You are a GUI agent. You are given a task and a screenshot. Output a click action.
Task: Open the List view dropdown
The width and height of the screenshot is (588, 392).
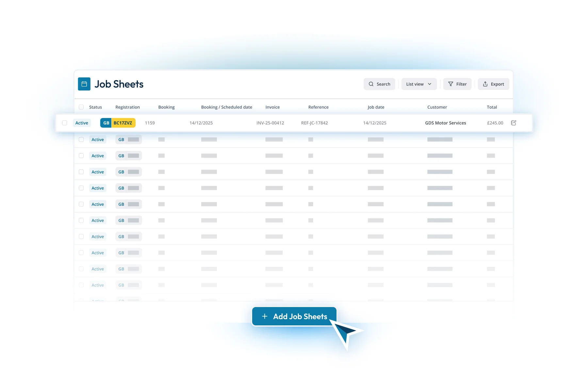click(419, 84)
